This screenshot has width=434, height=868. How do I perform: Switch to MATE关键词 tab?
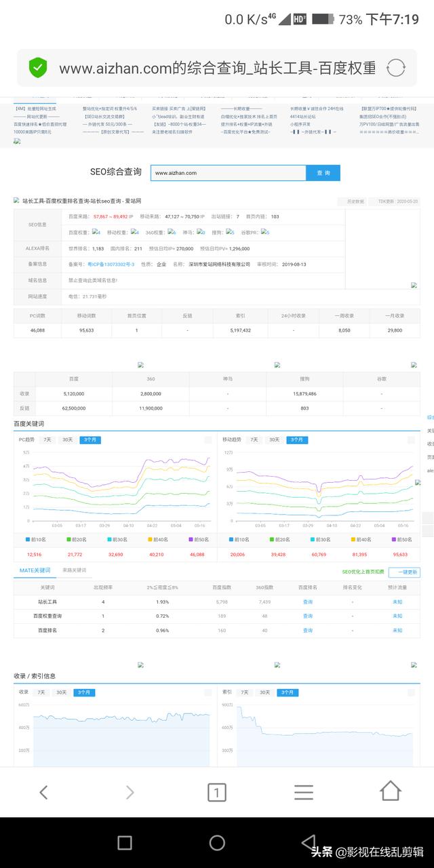click(35, 570)
